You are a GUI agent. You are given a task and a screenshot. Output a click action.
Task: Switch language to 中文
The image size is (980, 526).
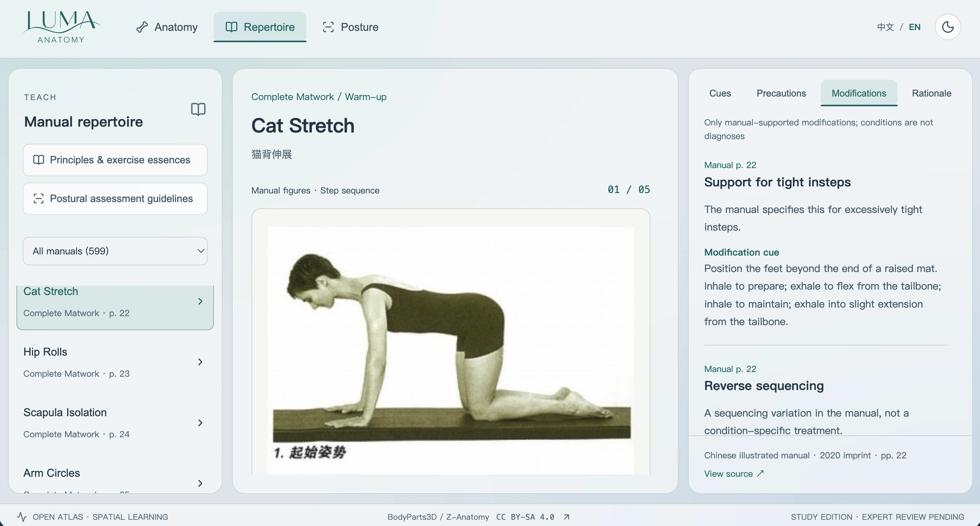coord(885,27)
